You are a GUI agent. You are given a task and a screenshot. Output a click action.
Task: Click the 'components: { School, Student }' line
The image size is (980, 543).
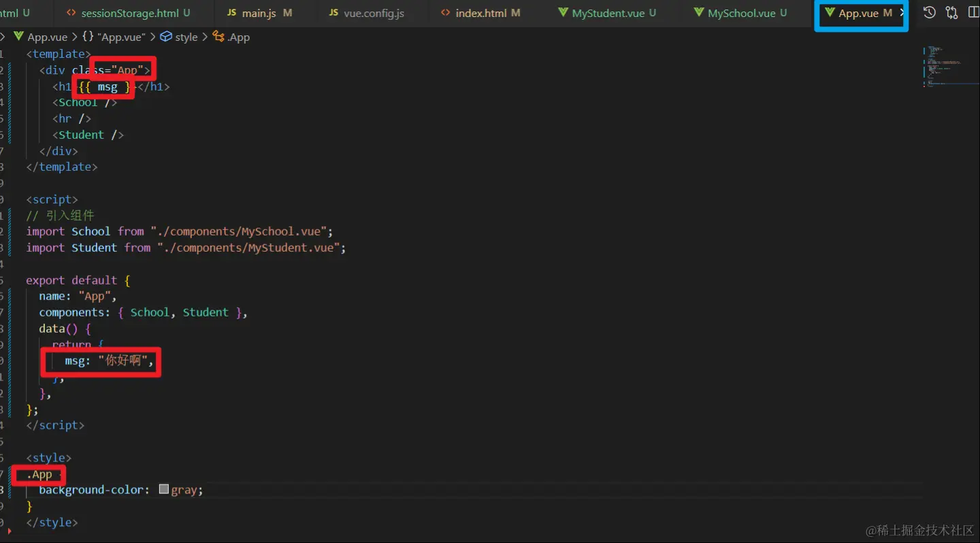click(143, 312)
